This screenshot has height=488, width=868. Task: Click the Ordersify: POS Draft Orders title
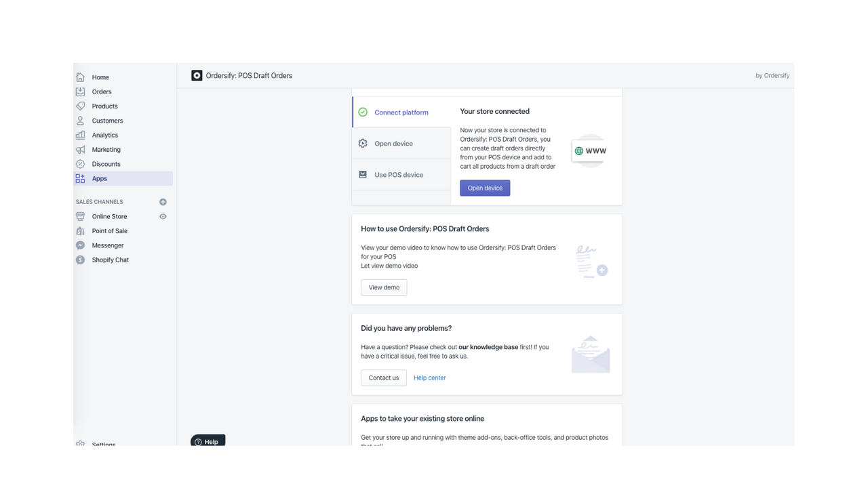click(249, 76)
